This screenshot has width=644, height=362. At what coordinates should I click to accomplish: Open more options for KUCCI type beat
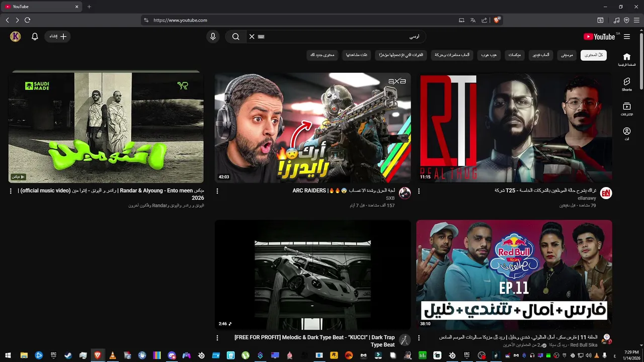click(x=217, y=338)
